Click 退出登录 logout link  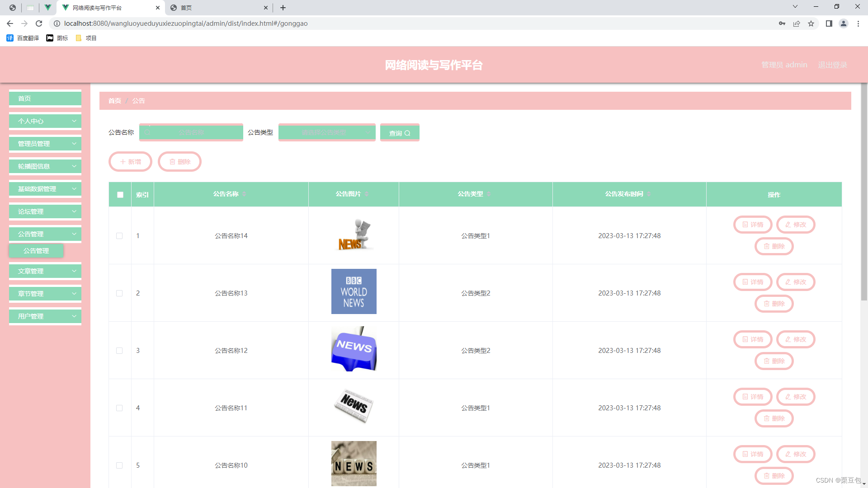(x=832, y=65)
